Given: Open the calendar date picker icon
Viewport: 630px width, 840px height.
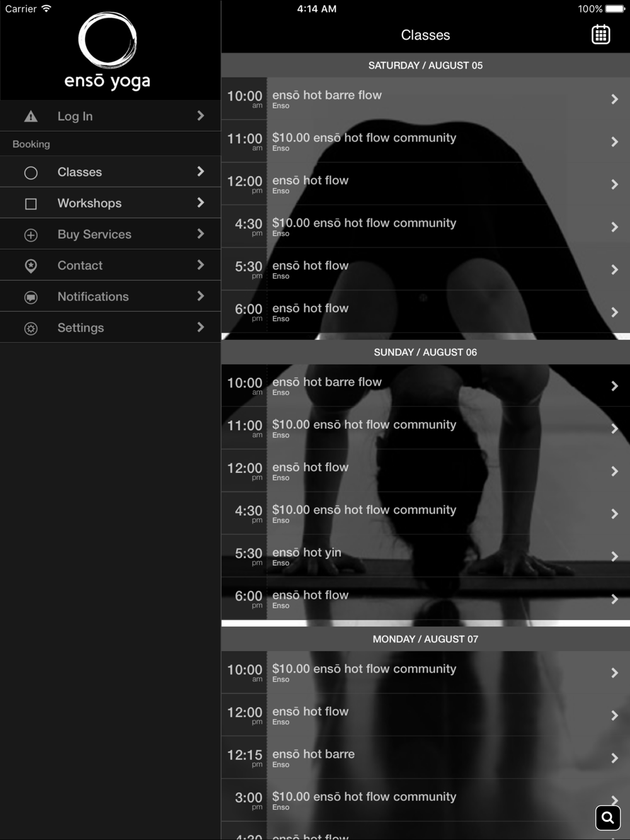Looking at the screenshot, I should [x=600, y=35].
